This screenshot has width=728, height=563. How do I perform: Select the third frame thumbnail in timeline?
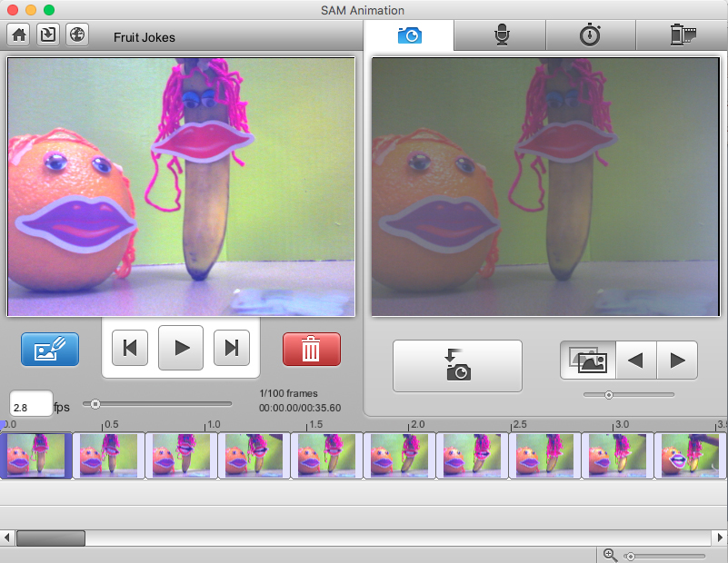182,456
